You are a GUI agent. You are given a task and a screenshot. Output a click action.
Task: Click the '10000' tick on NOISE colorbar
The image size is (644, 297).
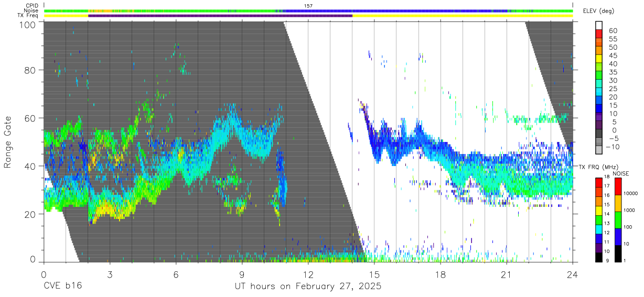point(631,194)
